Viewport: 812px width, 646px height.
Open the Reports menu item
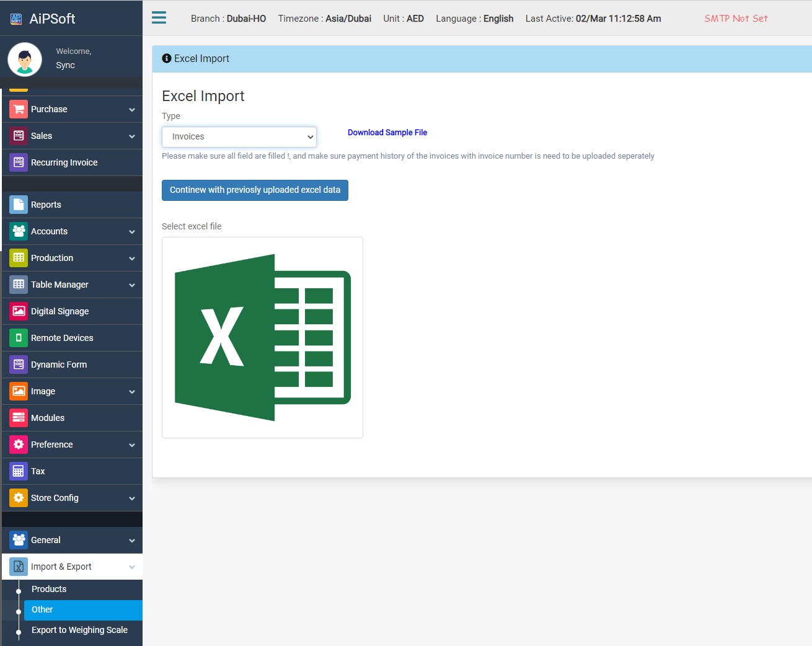[72, 205]
